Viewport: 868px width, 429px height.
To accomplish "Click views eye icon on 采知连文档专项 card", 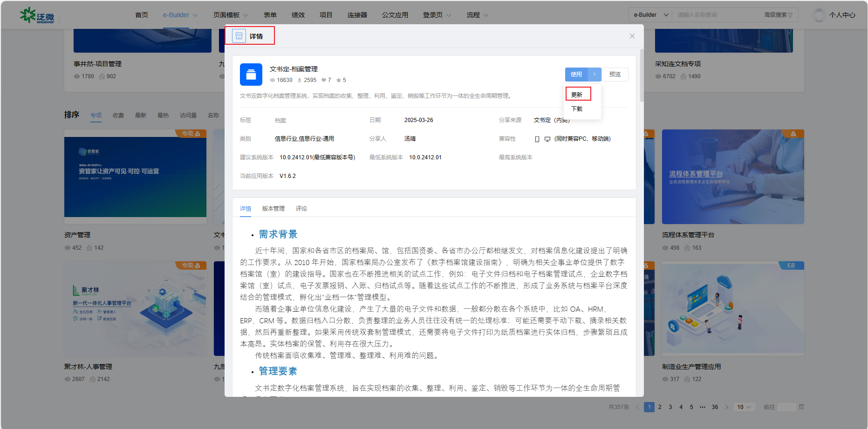I will 658,76.
